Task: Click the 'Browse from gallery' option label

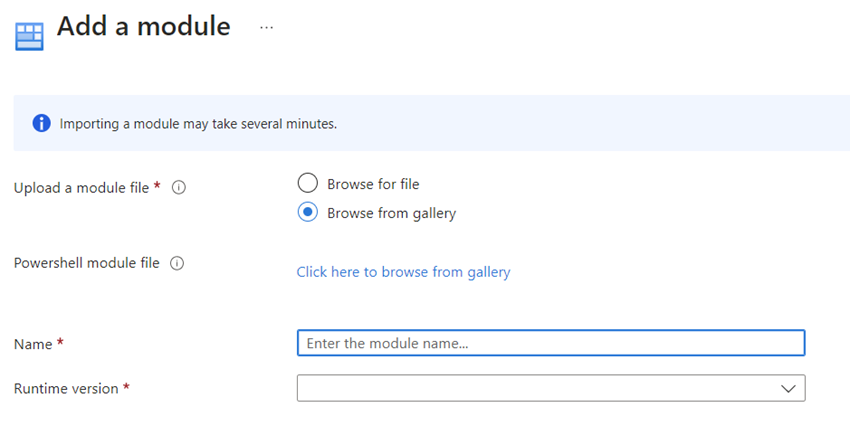Action: tap(391, 214)
